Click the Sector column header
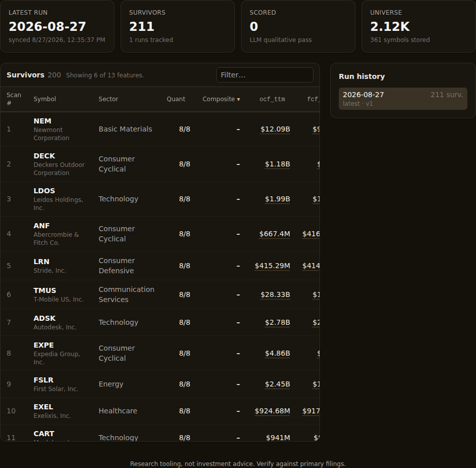Image resolution: width=476 pixels, height=468 pixels. 108,99
